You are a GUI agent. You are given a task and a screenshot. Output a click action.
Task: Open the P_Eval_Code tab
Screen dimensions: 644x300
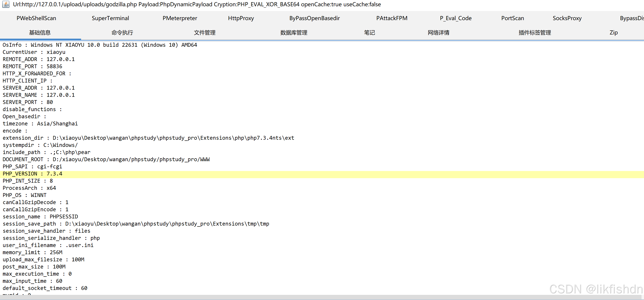(x=455, y=18)
